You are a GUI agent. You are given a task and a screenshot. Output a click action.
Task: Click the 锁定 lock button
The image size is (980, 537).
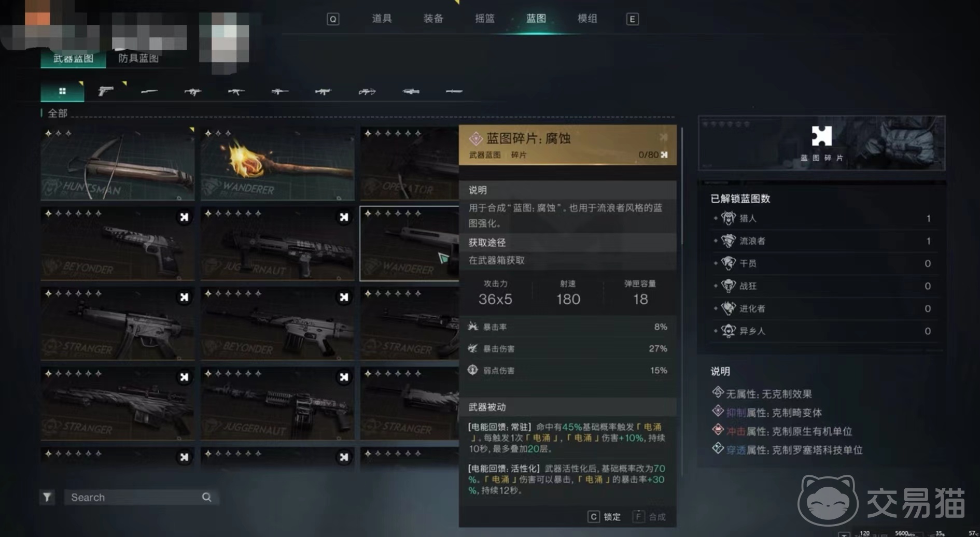(x=605, y=517)
